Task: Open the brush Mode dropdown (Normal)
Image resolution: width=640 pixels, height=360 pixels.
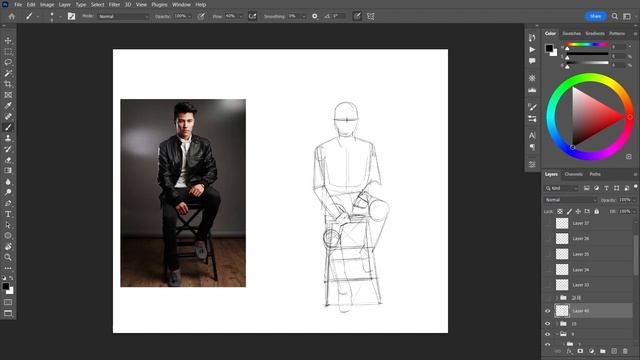Action: point(123,16)
